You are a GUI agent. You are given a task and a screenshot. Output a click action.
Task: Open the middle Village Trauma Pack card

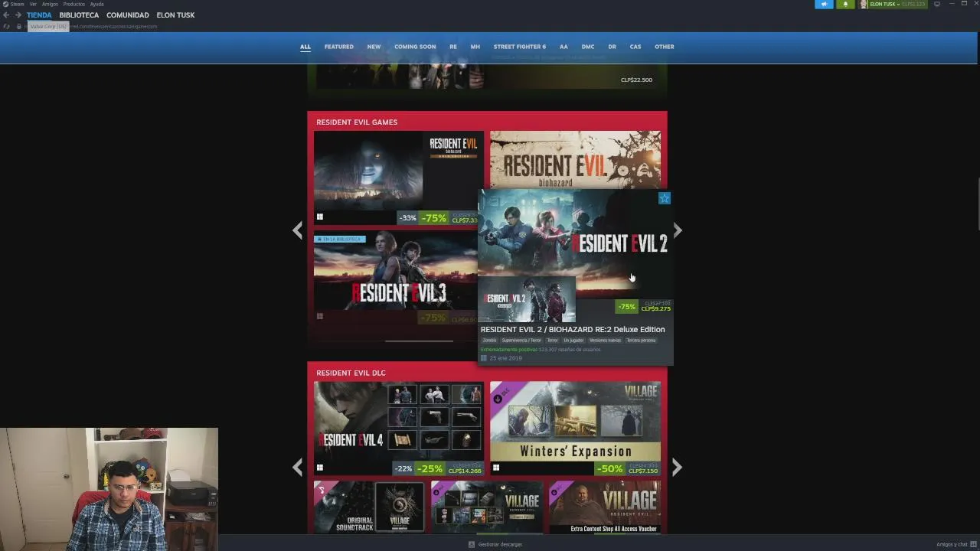pyautogui.click(x=487, y=507)
